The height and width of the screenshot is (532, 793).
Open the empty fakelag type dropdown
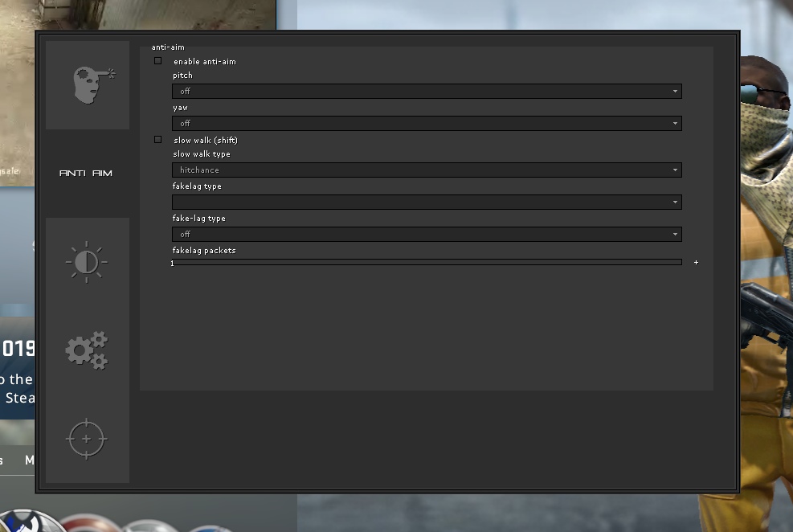pyautogui.click(x=427, y=203)
